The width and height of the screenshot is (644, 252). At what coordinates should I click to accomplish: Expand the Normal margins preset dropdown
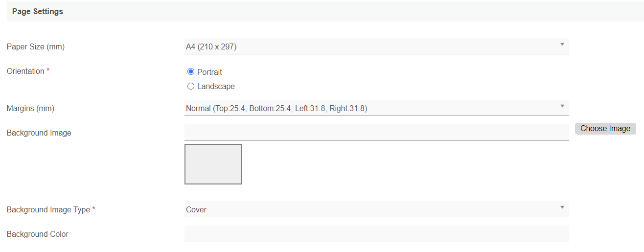pos(372,108)
